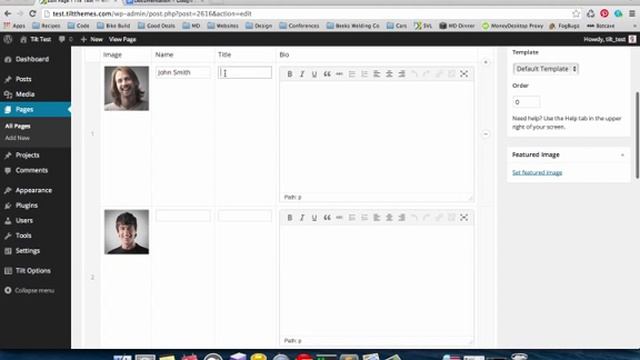Click the Set featured image link
The image size is (640, 360).
537,173
